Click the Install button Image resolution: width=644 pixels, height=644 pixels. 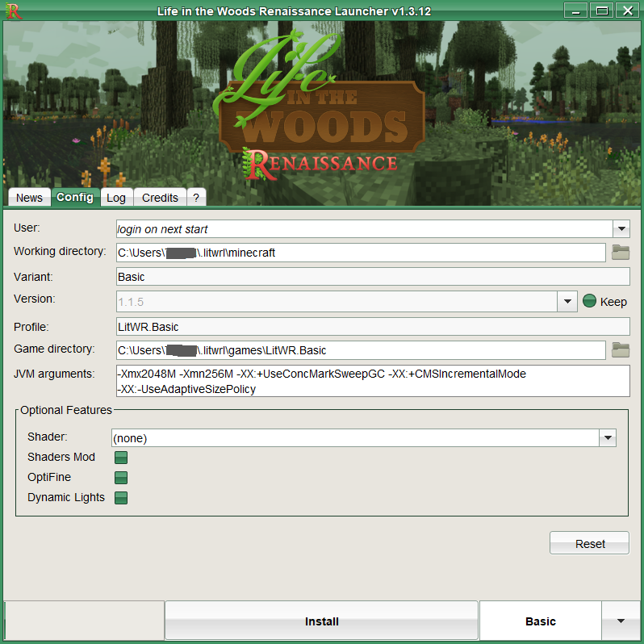[321, 621]
